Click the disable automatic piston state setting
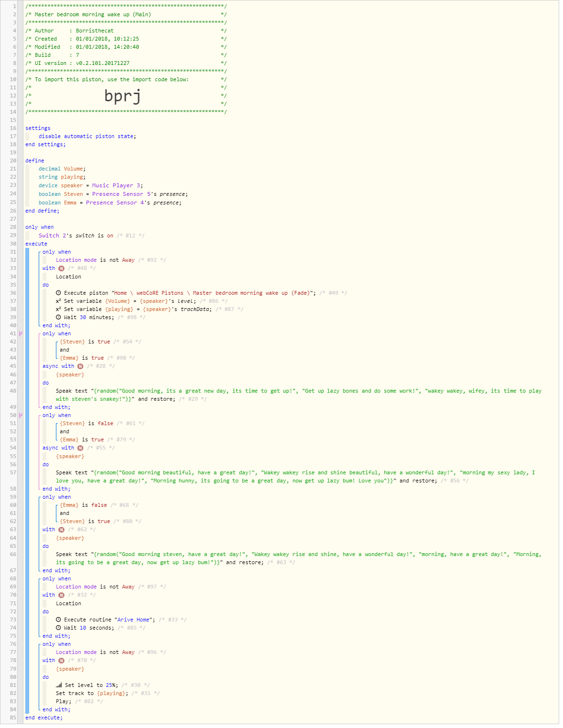Viewport: 563px width, 728px height. tap(86, 136)
